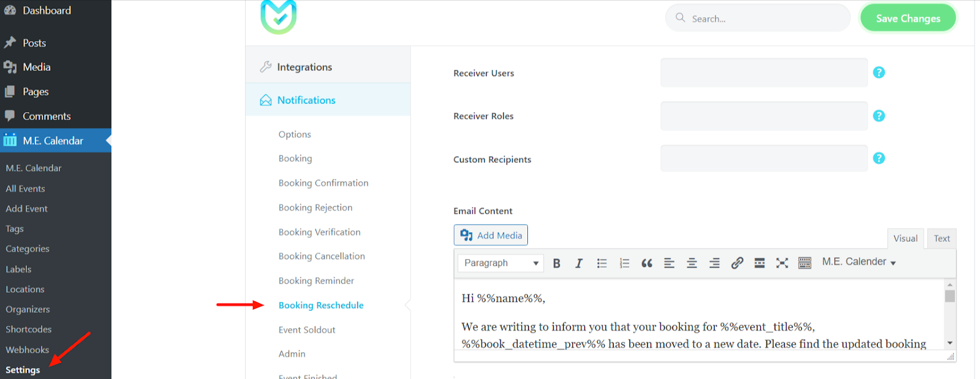Open Booking Cancellation notification settings
This screenshot has width=980, height=379.
coord(322,256)
